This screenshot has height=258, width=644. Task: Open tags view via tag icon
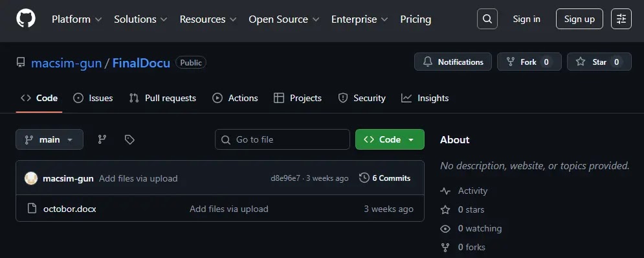pyautogui.click(x=129, y=139)
